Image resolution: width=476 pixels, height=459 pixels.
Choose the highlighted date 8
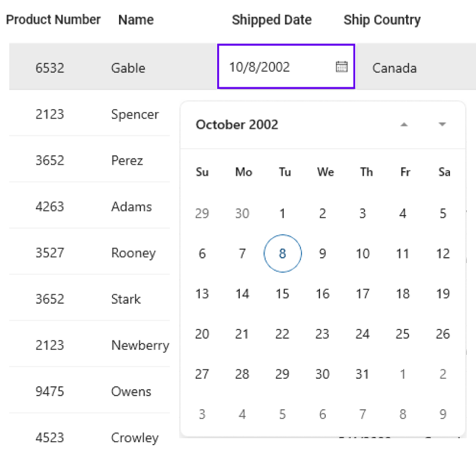click(282, 254)
